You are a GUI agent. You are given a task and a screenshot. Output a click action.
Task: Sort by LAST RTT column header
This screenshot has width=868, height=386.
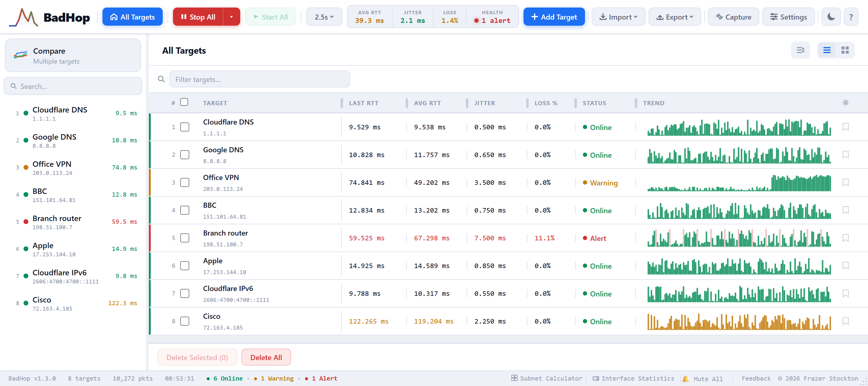pyautogui.click(x=363, y=103)
